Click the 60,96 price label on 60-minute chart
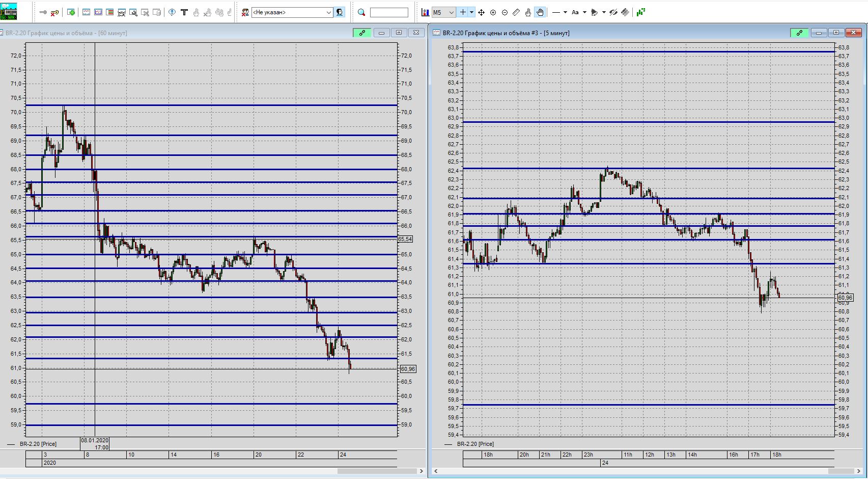Image resolution: width=868 pixels, height=479 pixels. pyautogui.click(x=408, y=369)
